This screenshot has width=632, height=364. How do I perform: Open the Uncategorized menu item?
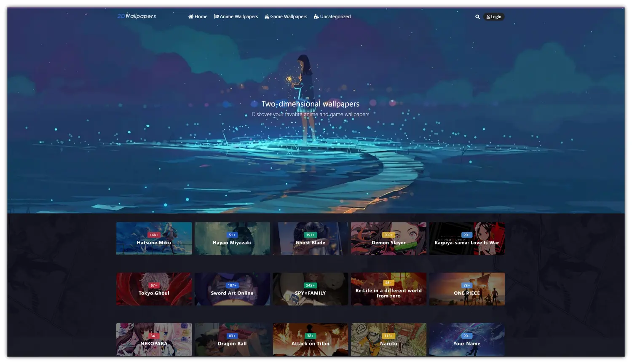pos(332,16)
